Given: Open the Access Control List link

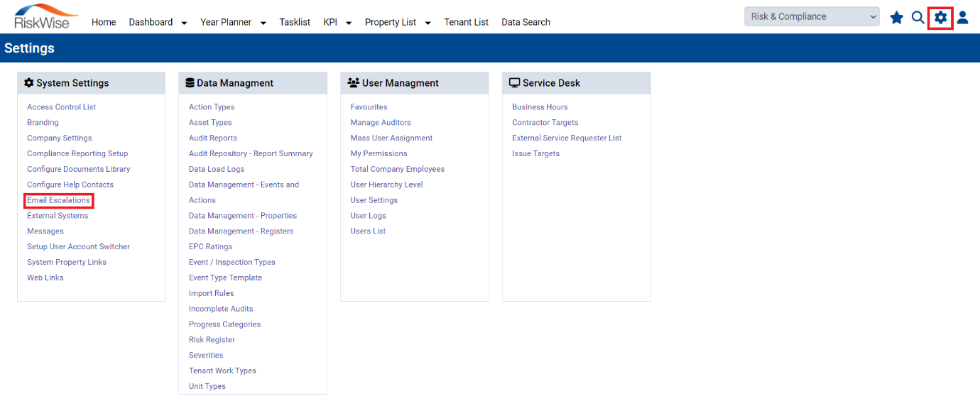Looking at the screenshot, I should [x=61, y=107].
